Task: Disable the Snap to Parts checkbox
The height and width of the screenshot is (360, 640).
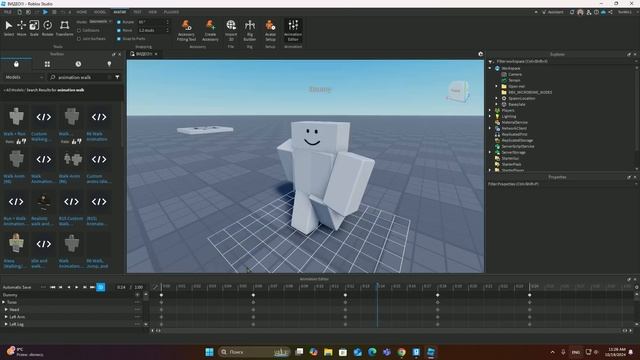Action: [x=119, y=39]
